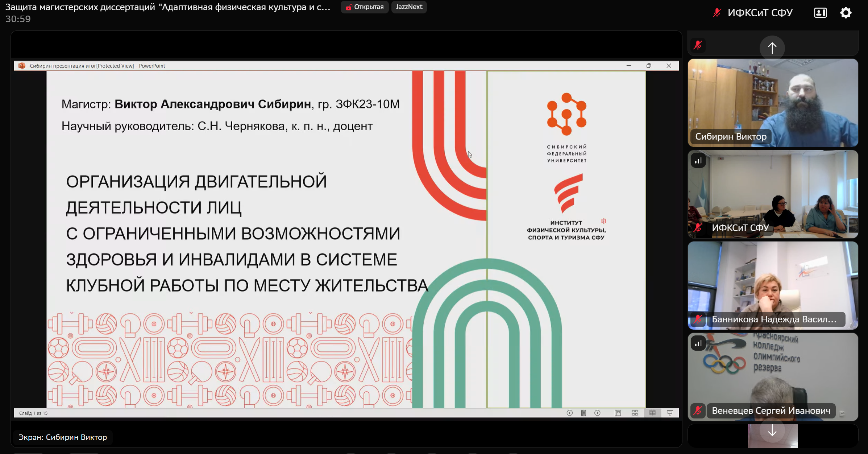
Task: Advance to next slide arrow
Action: [x=597, y=413]
